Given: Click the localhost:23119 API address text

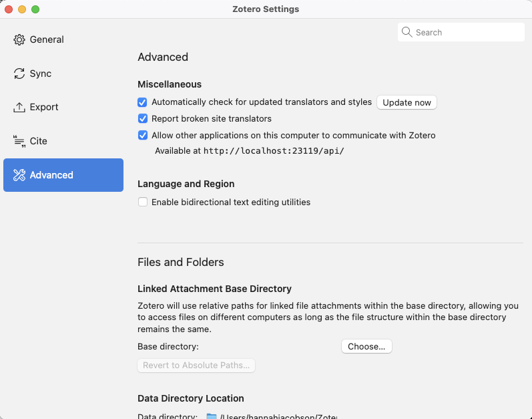Looking at the screenshot, I should (274, 151).
